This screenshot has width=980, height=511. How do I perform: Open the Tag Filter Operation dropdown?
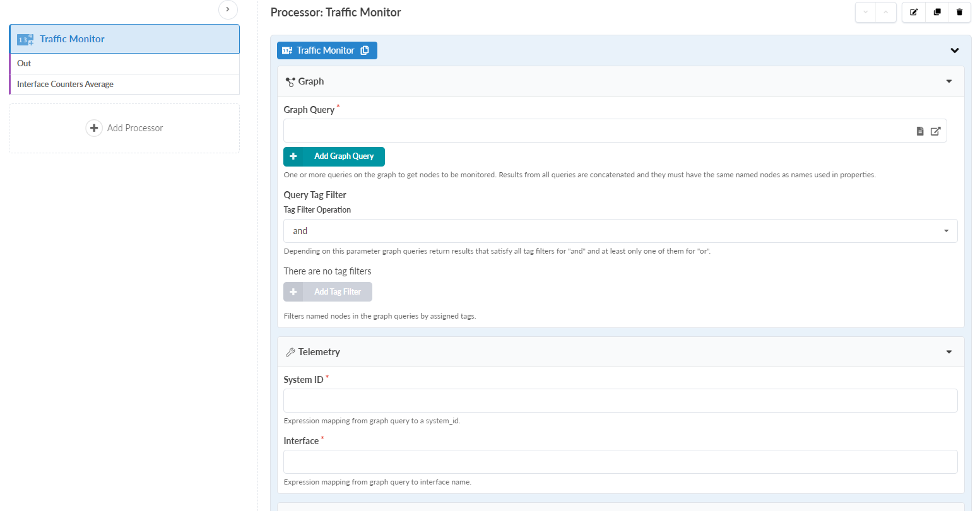[620, 231]
